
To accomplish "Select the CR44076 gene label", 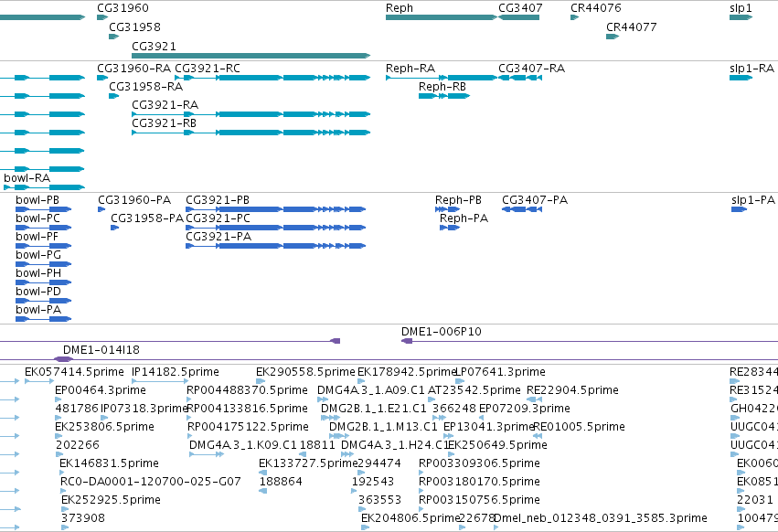I will pos(595,8).
